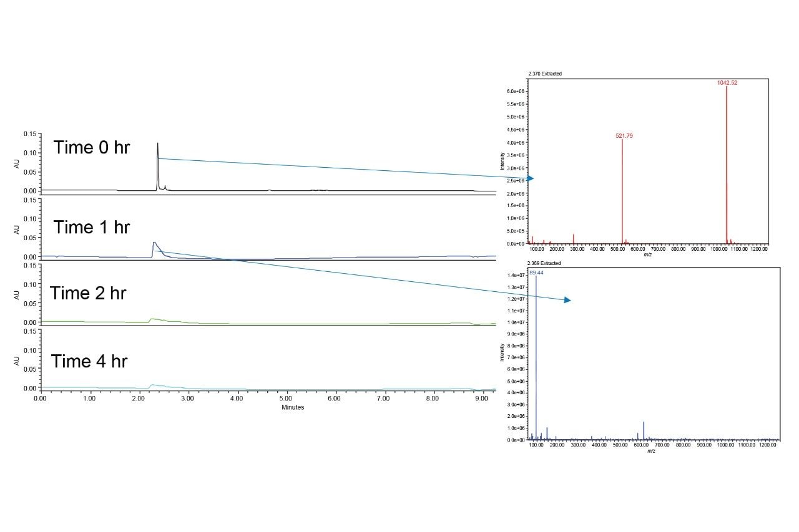Screen dimensions: 799x532
Task: Select the 'Time 2 hr' label
Action: [x=88, y=293]
